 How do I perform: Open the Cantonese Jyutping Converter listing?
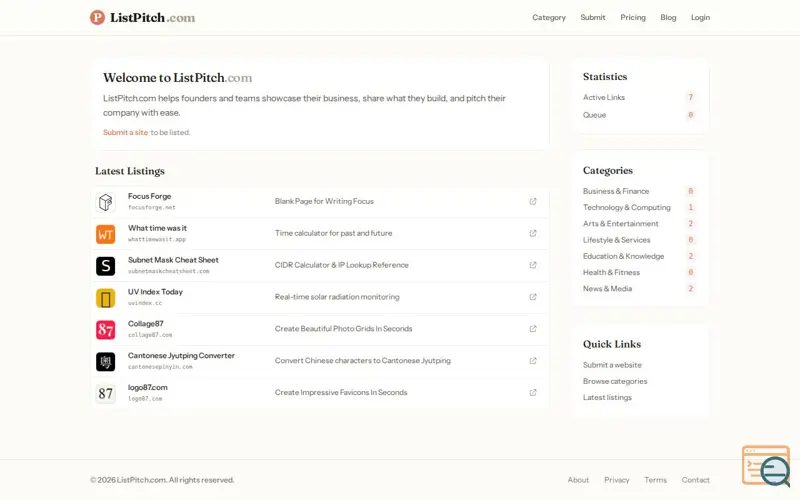(x=181, y=356)
